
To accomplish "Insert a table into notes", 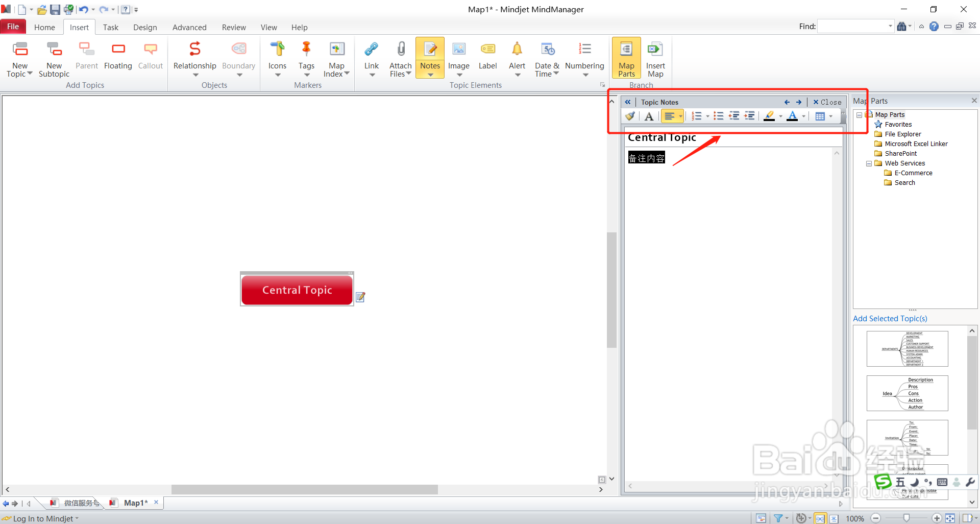I will [x=820, y=116].
